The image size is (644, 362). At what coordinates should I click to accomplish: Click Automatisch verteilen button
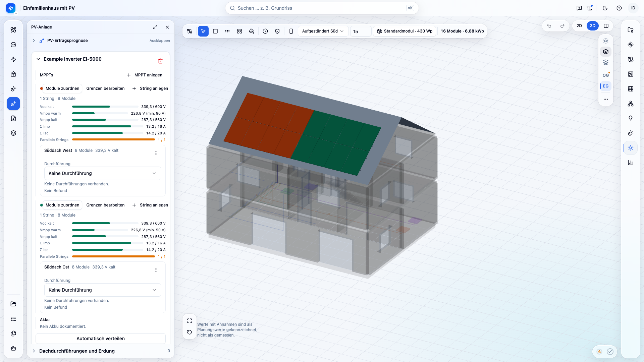click(x=101, y=339)
